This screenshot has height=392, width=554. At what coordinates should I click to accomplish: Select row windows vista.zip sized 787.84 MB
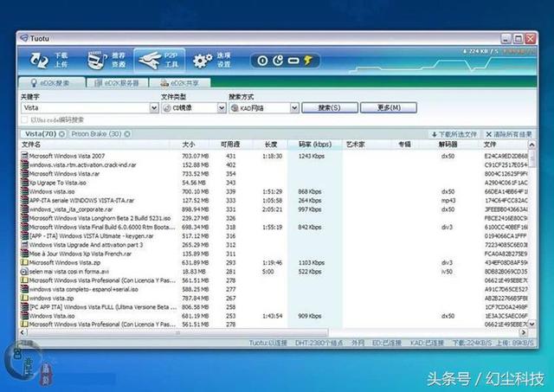(x=274, y=298)
